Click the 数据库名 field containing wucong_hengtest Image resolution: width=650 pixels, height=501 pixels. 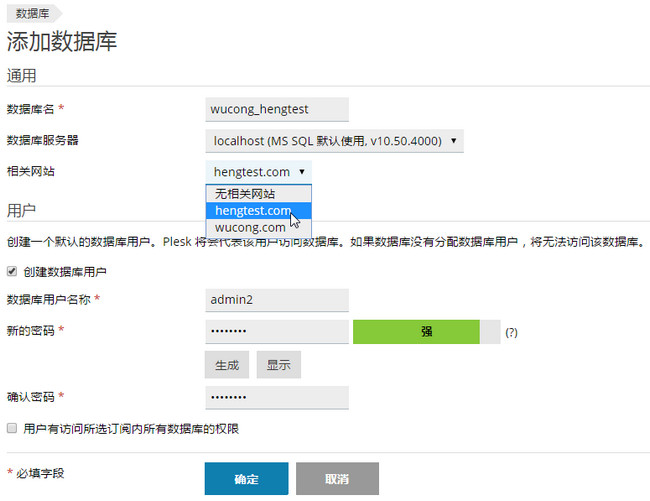pos(277,109)
